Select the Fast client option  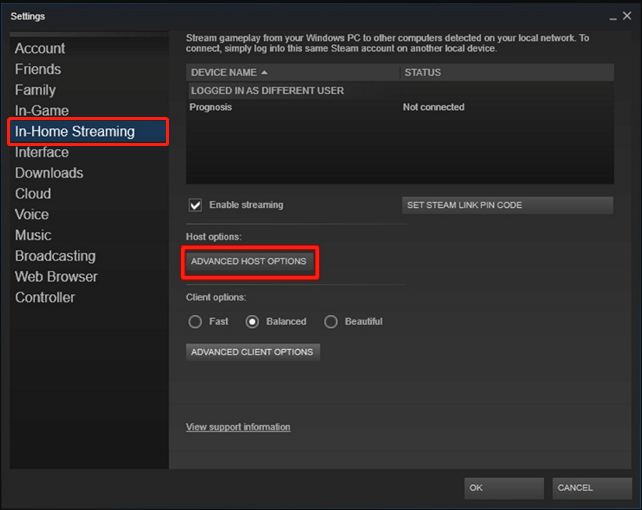(196, 322)
